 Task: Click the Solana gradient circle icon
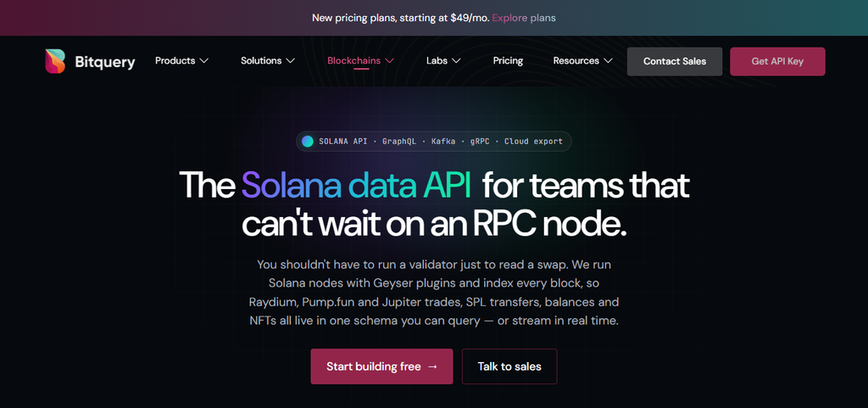307,141
